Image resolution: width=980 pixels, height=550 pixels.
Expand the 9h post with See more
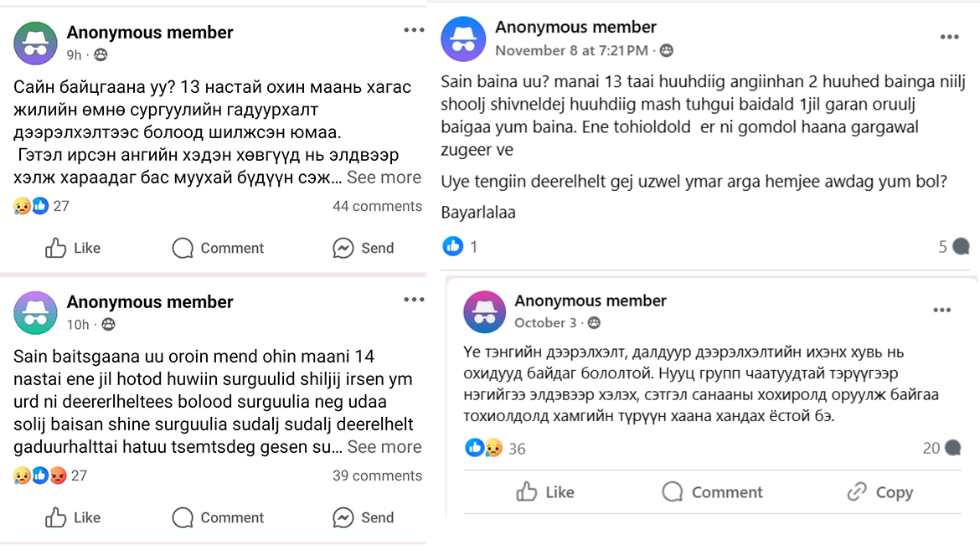point(384,177)
